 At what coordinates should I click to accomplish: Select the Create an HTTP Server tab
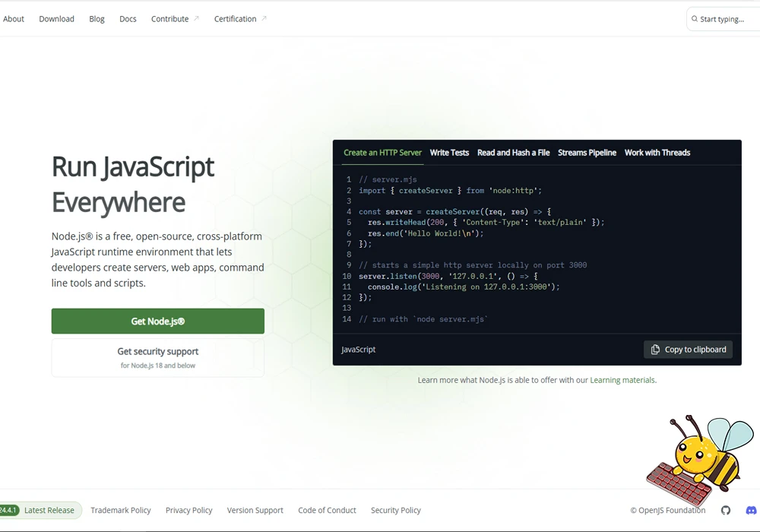(x=382, y=153)
